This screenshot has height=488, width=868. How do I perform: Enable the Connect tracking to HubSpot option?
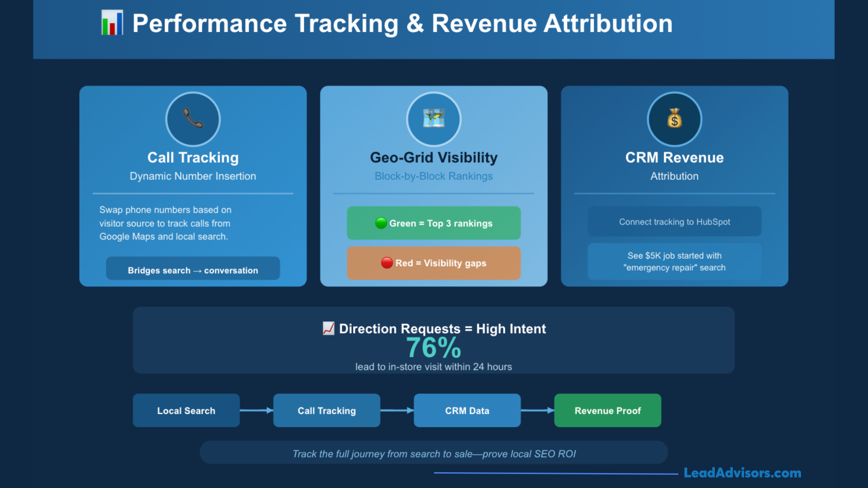point(674,221)
